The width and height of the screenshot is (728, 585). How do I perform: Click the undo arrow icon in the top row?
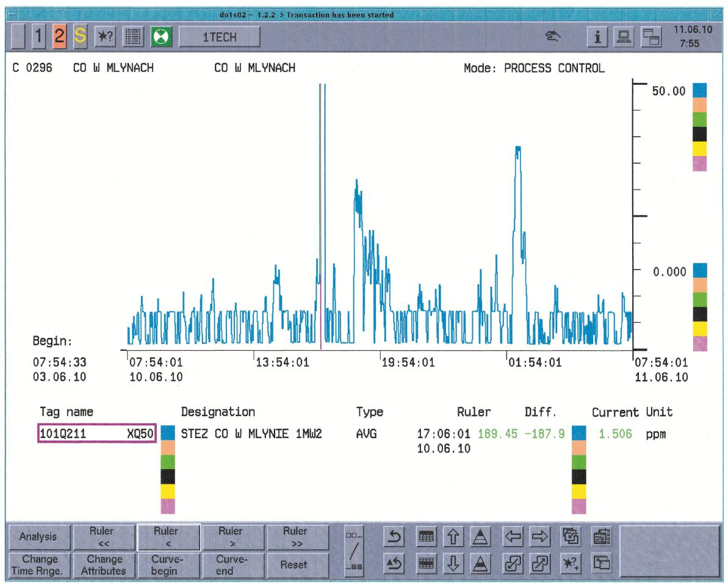[x=394, y=537]
